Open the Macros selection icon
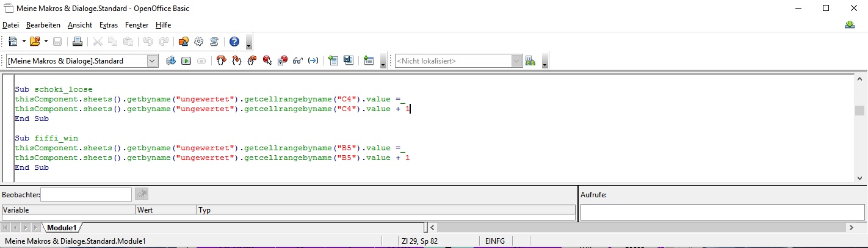 183,42
